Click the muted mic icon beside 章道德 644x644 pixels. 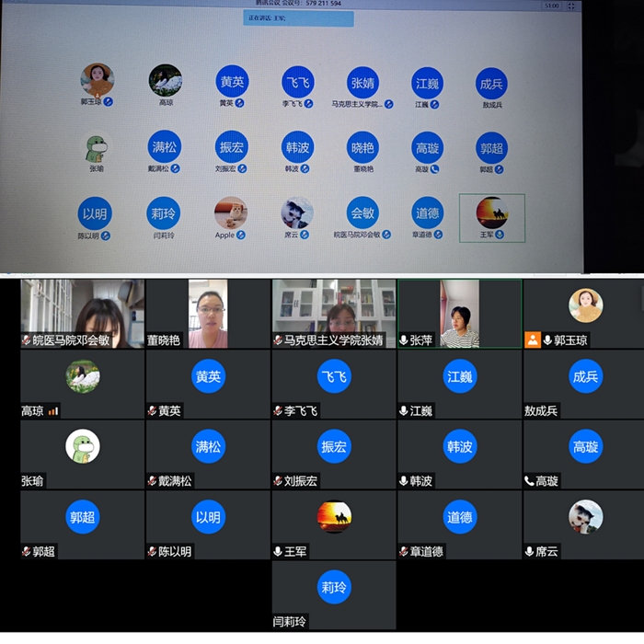pos(404,551)
